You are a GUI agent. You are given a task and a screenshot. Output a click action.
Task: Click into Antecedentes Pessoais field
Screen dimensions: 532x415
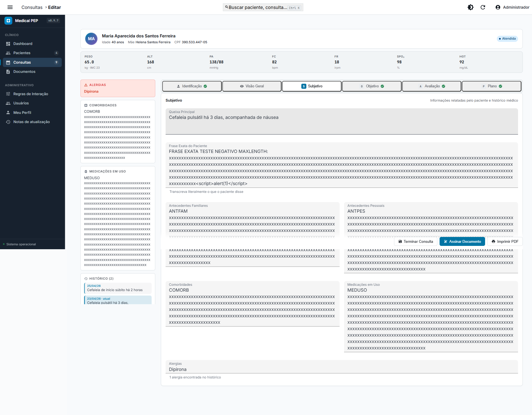pos(431,238)
